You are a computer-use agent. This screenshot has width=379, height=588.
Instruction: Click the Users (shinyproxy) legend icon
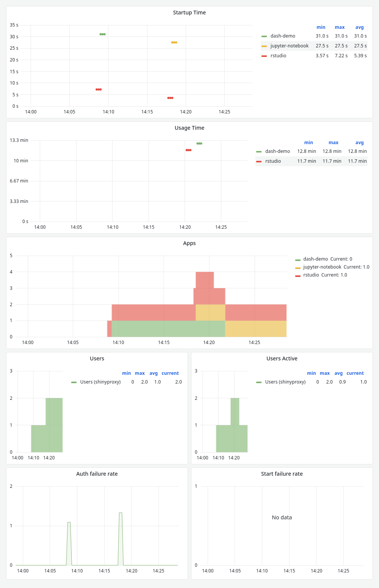click(74, 382)
